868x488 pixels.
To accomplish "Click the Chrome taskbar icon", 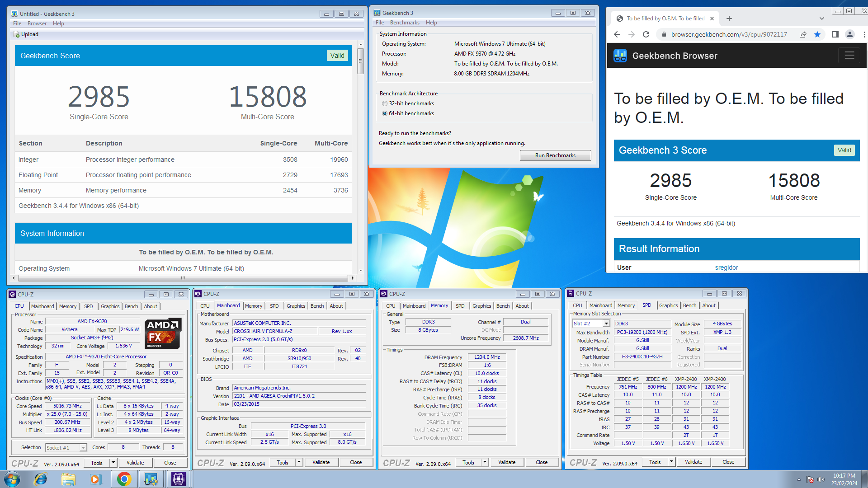I will 124,479.
